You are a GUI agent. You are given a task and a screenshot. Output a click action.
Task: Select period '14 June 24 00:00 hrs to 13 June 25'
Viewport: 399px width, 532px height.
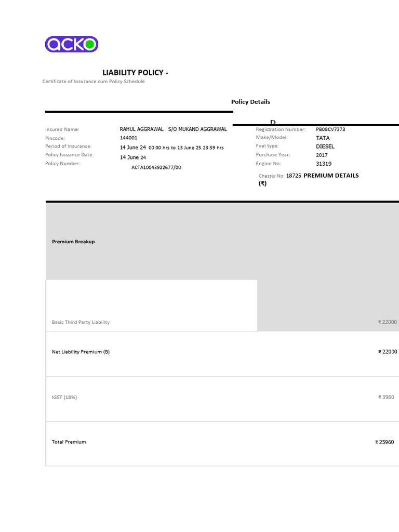161,148
